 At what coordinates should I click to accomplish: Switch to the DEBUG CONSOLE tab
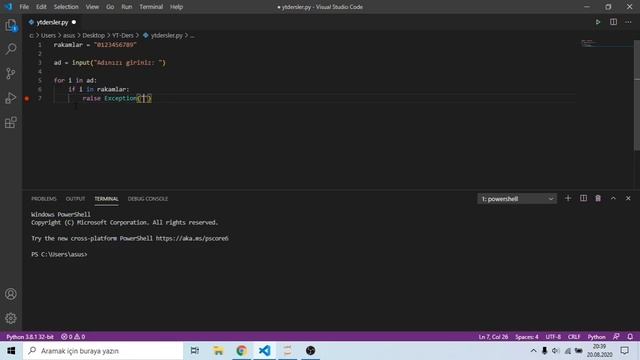pyautogui.click(x=148, y=199)
